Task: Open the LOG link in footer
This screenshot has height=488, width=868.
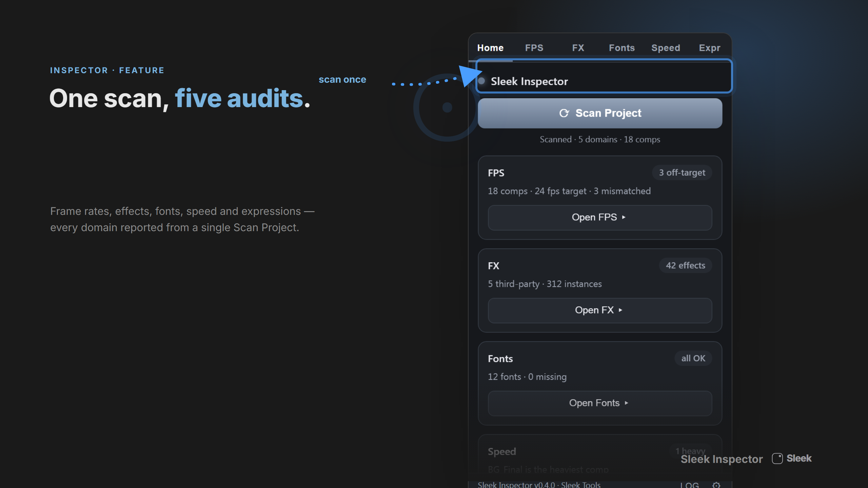Action: (x=690, y=485)
